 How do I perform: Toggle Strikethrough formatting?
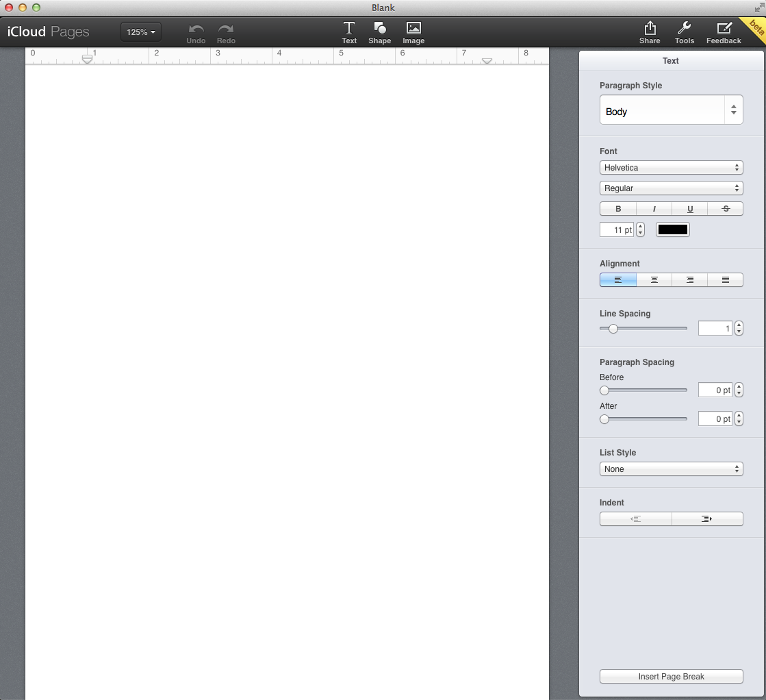(x=726, y=209)
